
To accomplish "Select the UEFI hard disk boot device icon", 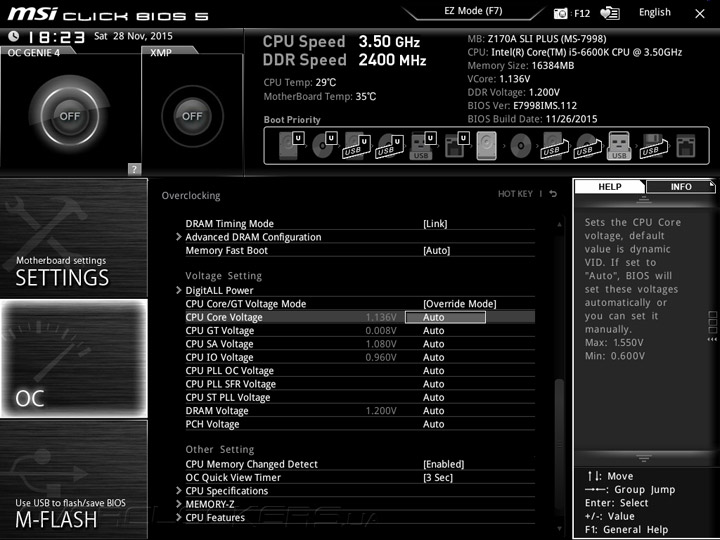I will (x=291, y=145).
